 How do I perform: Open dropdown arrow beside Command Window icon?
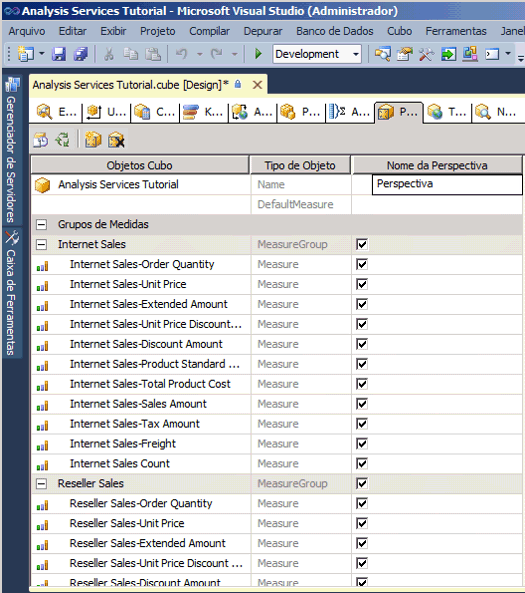click(x=508, y=54)
